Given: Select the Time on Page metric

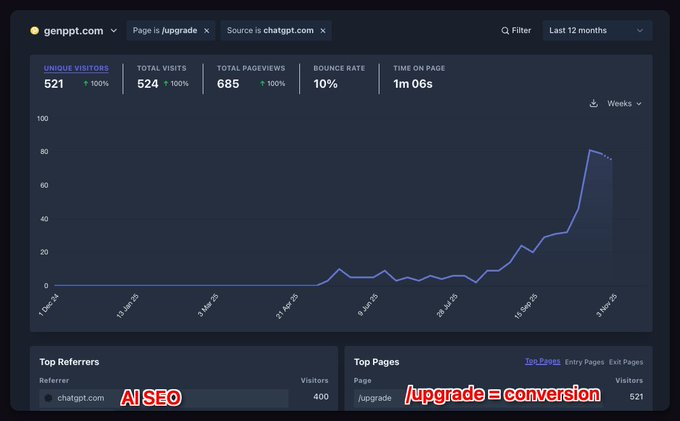Looking at the screenshot, I should [x=419, y=68].
